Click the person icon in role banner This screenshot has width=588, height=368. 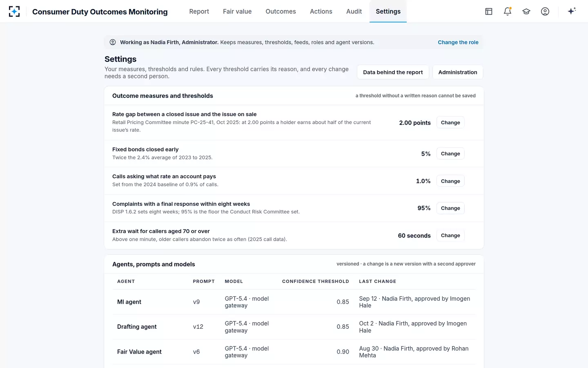coord(113,42)
